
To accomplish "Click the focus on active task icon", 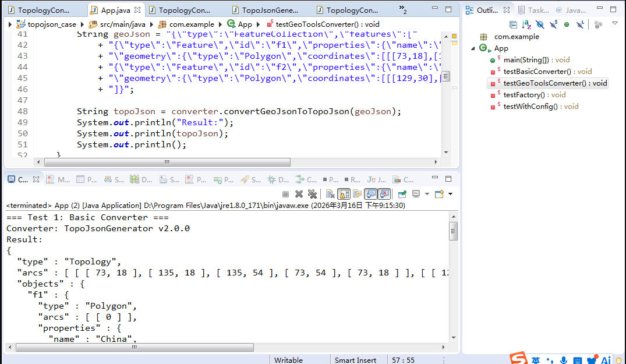I will 598,24.
